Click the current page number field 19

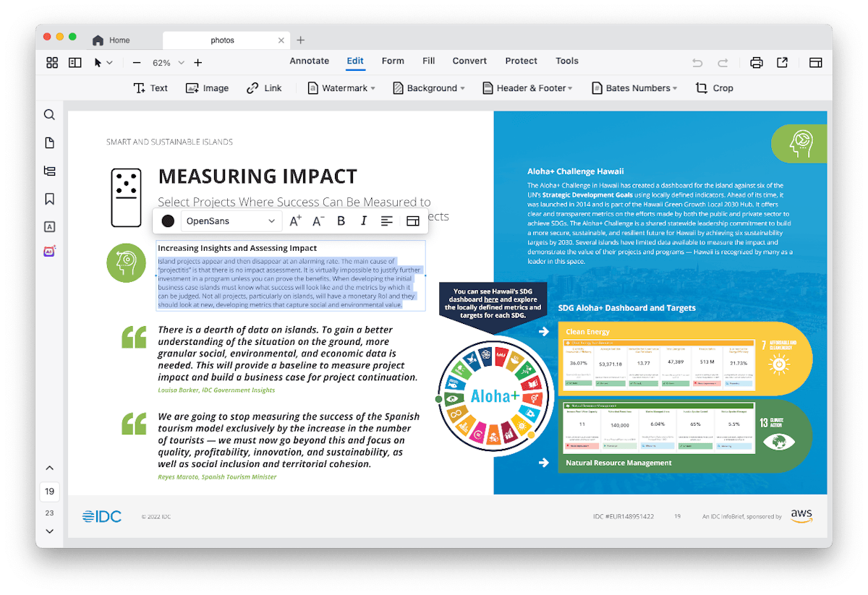click(x=49, y=492)
